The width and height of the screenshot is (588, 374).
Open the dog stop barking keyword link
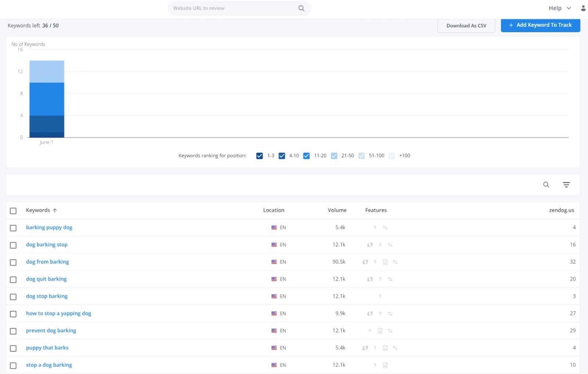coord(47,296)
